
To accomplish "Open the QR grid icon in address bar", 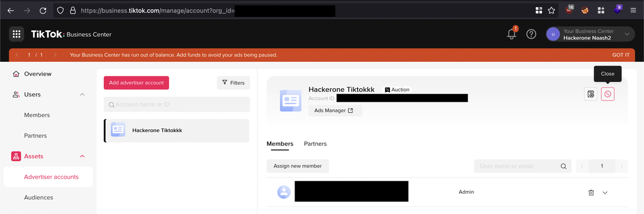I will click(x=539, y=11).
